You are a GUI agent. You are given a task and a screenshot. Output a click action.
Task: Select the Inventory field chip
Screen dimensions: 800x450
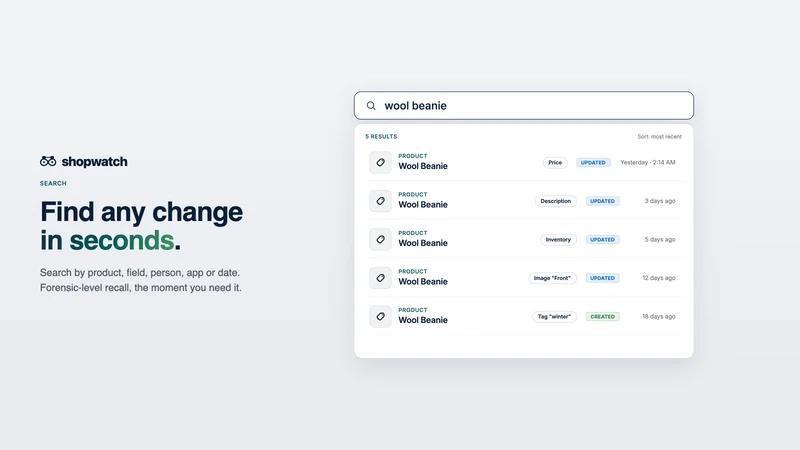tap(558, 239)
